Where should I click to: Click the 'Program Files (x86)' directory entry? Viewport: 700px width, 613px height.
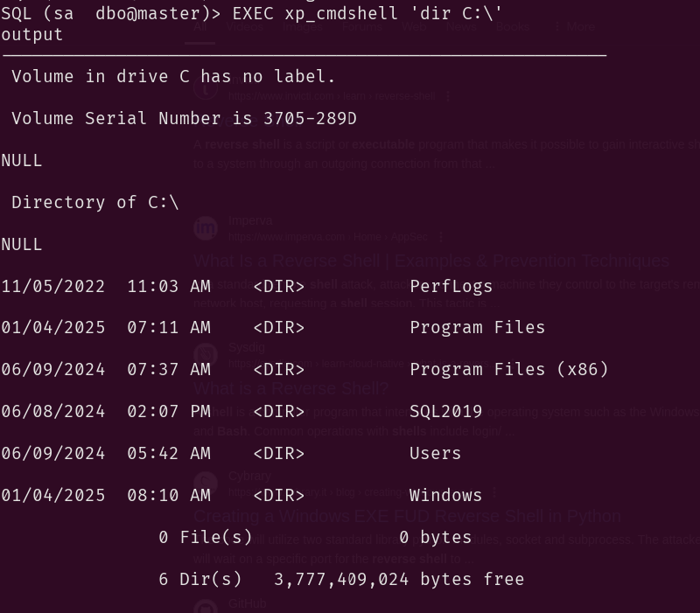coord(508,369)
